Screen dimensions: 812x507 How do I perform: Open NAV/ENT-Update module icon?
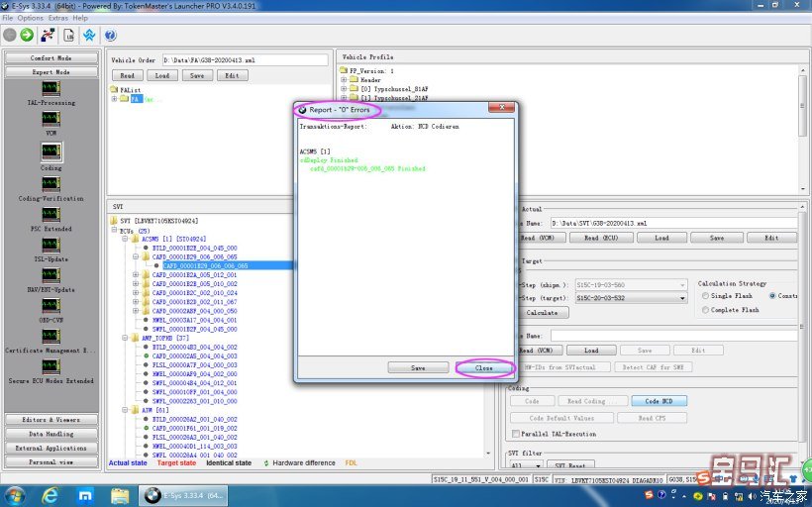coord(51,275)
